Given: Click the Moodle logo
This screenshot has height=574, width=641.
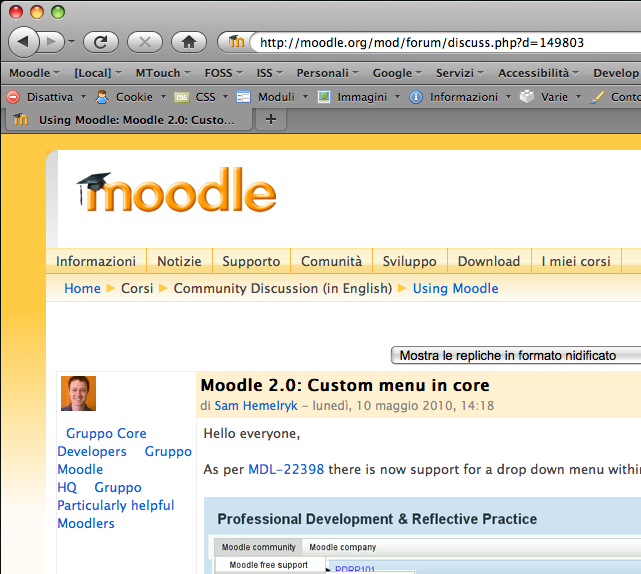Looking at the screenshot, I should pos(176,190).
